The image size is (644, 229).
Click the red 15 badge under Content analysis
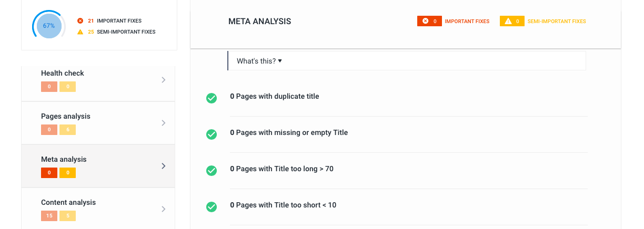[x=49, y=216]
